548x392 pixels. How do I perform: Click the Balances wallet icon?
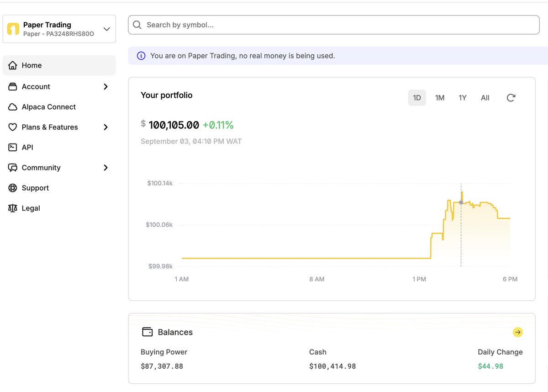(147, 332)
